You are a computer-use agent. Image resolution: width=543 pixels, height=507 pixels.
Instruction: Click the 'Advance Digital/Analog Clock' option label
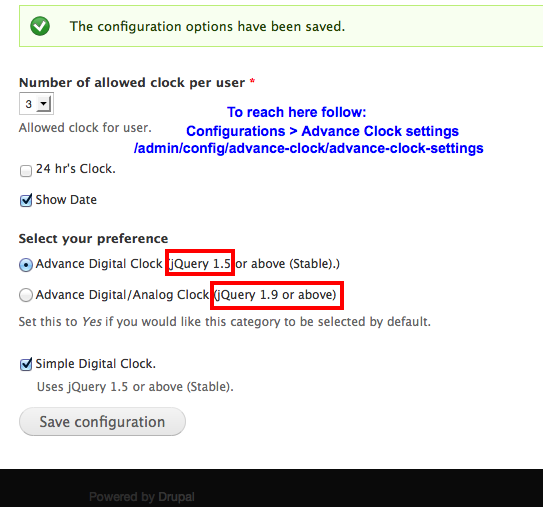click(123, 295)
